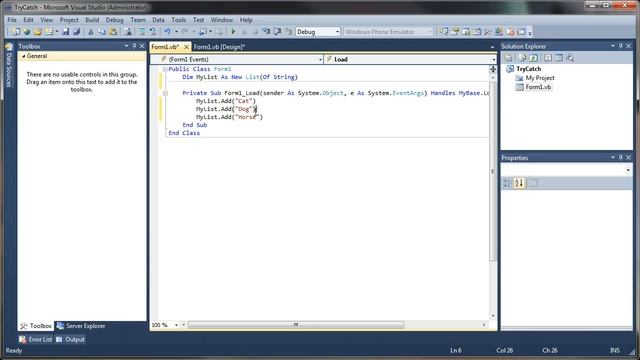The width and height of the screenshot is (640, 360).
Task: Collapse the Public Class Form1 region
Action: pos(165,69)
